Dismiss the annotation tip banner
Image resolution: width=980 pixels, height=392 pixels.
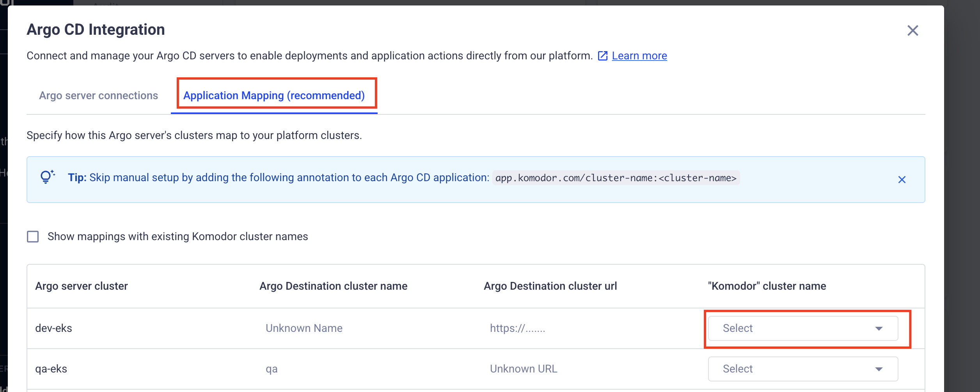coord(902,180)
